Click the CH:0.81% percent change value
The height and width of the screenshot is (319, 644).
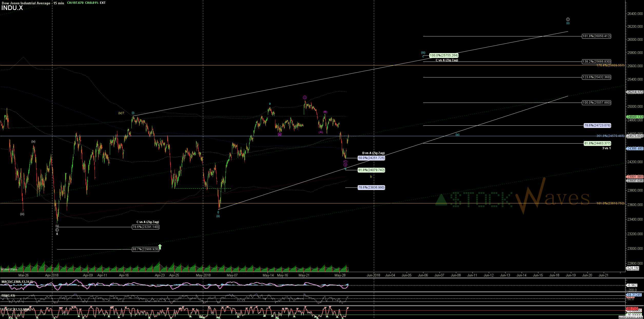[x=92, y=3]
